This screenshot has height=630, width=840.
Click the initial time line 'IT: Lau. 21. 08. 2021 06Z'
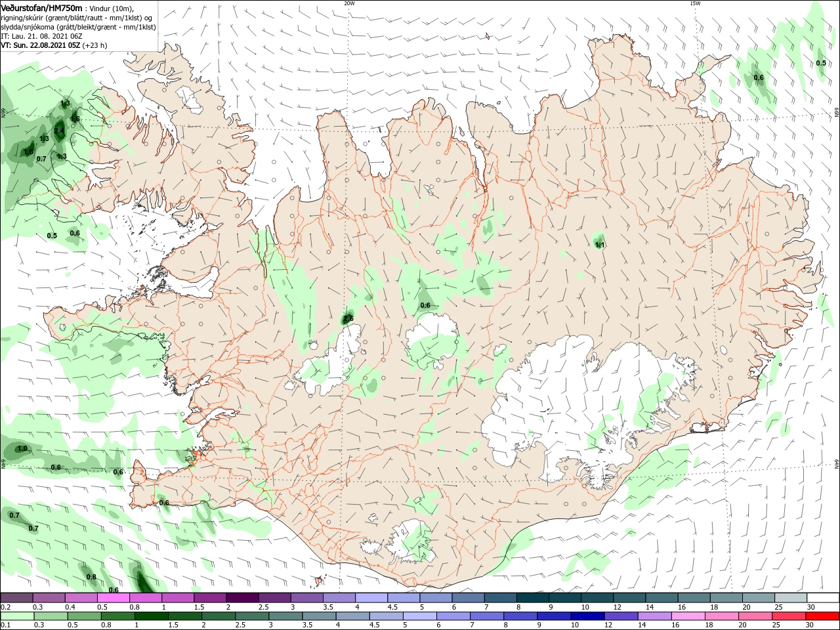tap(41, 36)
